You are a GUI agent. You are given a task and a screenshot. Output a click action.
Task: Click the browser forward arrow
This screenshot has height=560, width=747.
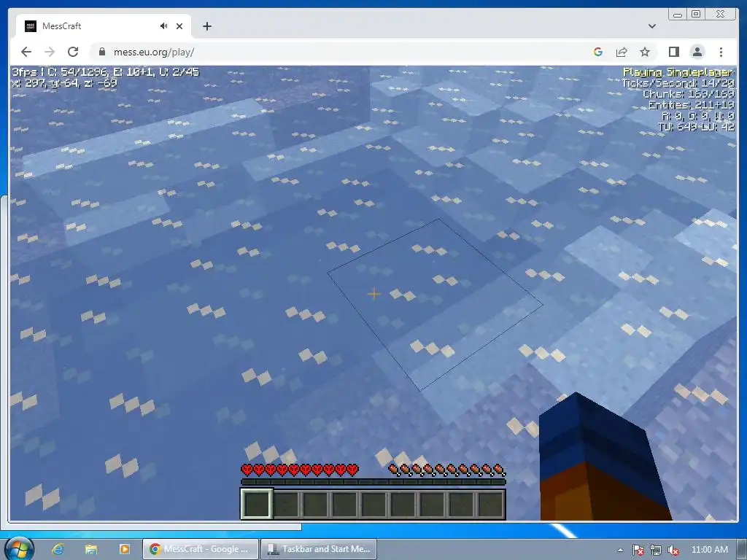click(50, 52)
